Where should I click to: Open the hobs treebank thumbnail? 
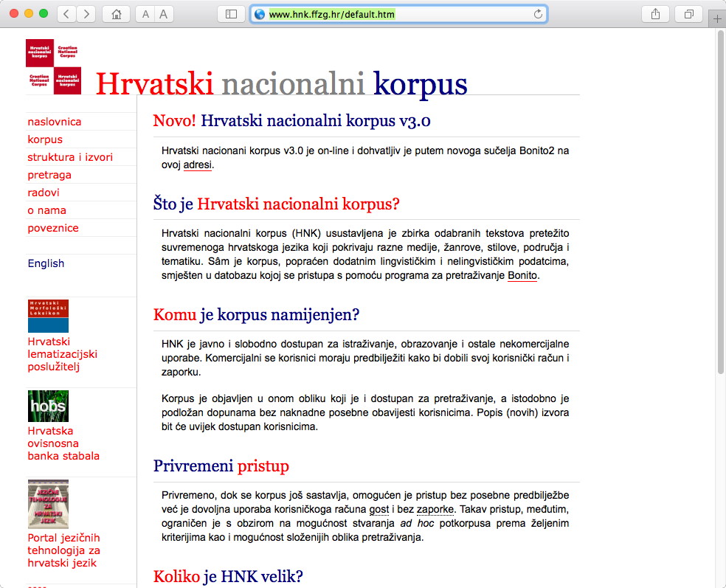tap(48, 406)
